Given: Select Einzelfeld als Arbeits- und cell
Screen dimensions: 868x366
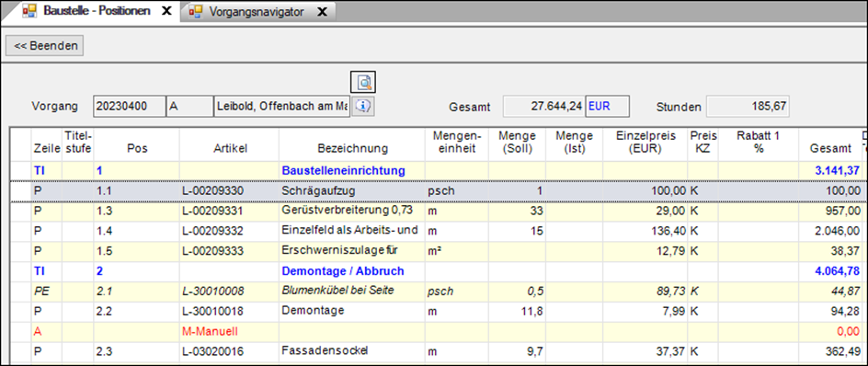Looking at the screenshot, I should tap(352, 231).
